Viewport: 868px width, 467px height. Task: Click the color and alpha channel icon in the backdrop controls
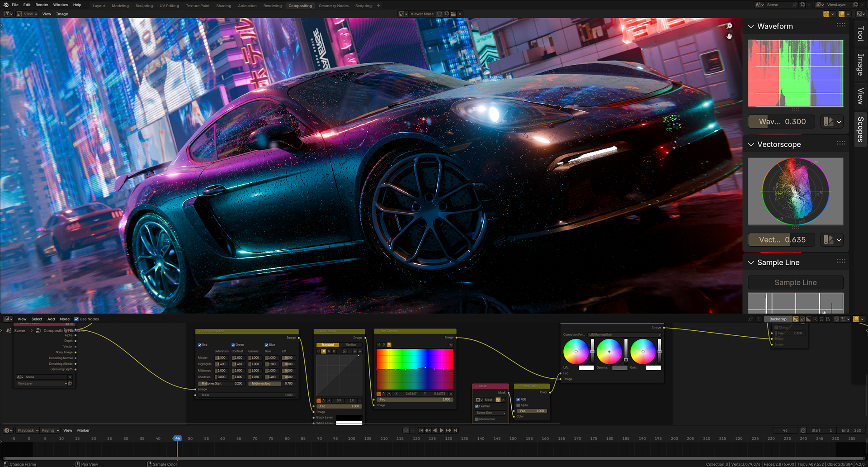(796, 319)
